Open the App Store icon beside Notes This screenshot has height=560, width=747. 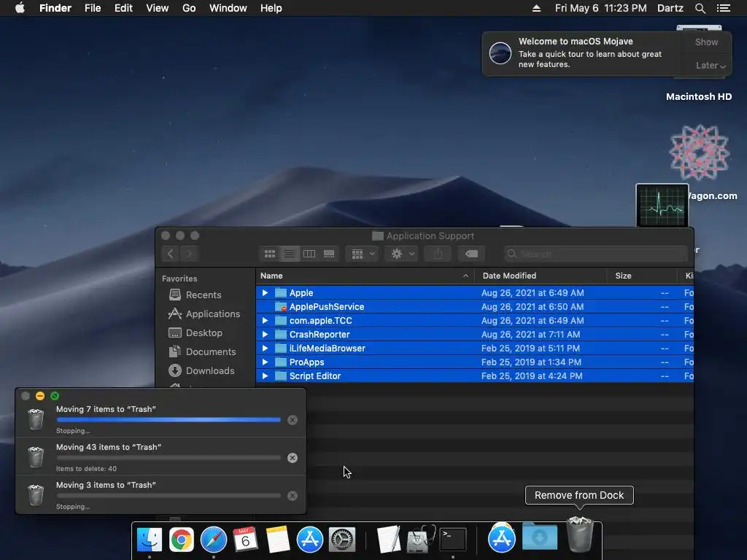tap(309, 540)
